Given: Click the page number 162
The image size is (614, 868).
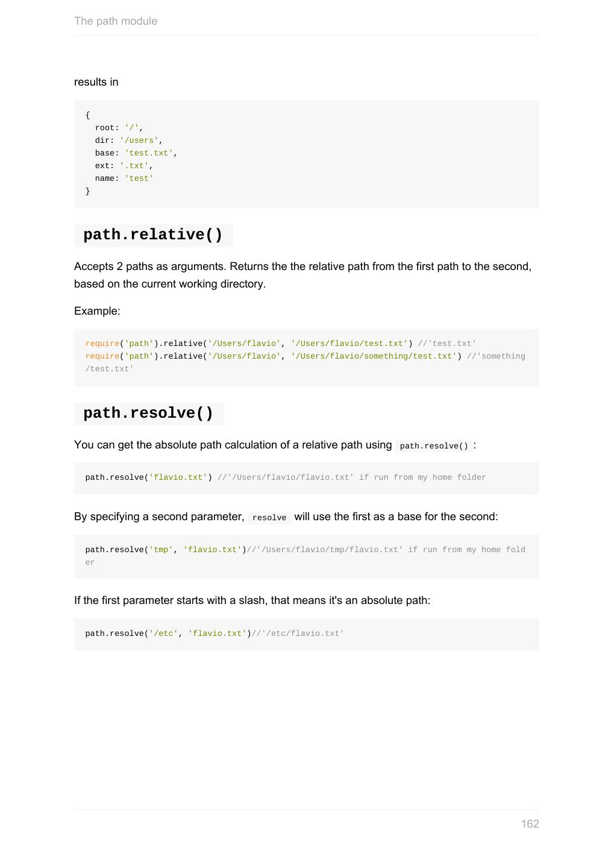Looking at the screenshot, I should click(530, 824).
